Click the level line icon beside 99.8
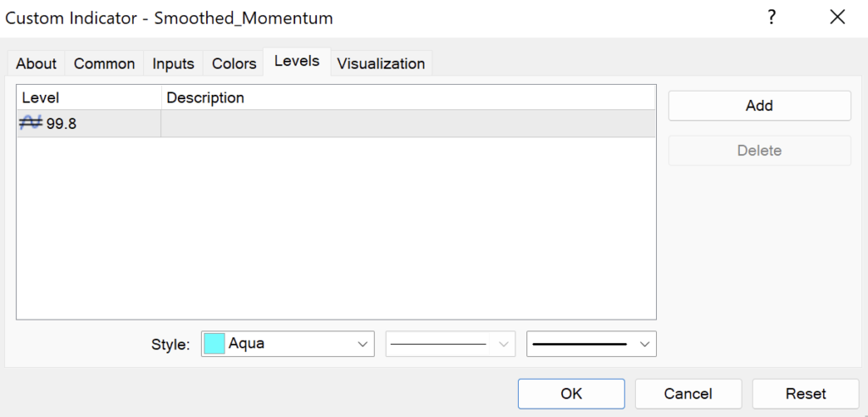868x417 pixels. click(x=31, y=124)
